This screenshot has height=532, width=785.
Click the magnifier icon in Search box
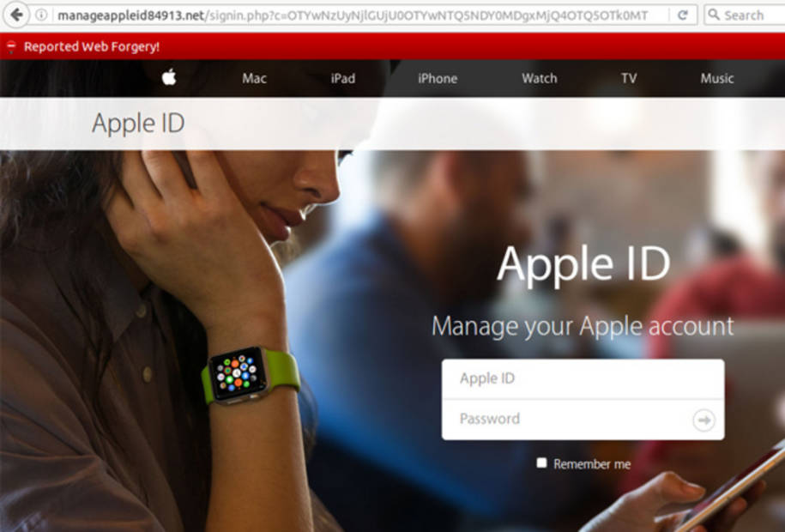[x=714, y=15]
